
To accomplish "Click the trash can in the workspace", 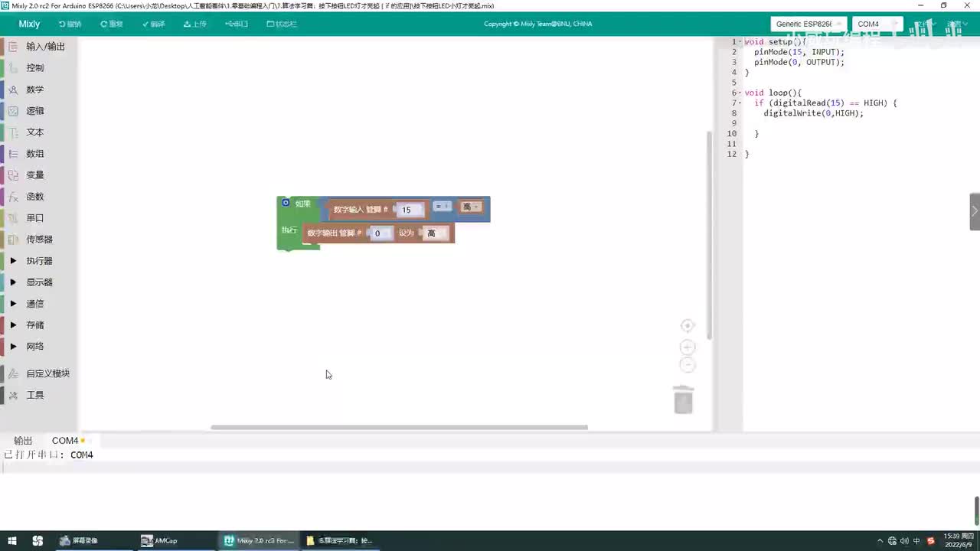I will pos(684,399).
